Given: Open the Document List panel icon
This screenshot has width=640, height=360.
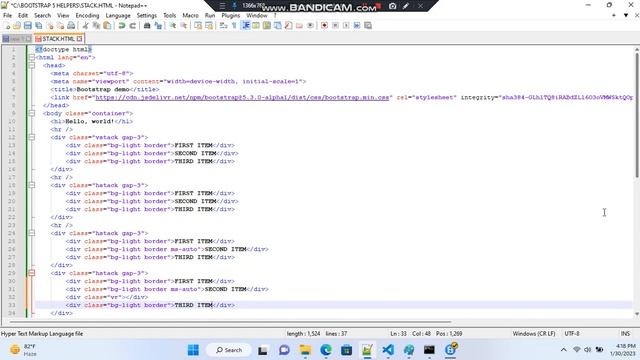Looking at the screenshot, I should [278, 25].
